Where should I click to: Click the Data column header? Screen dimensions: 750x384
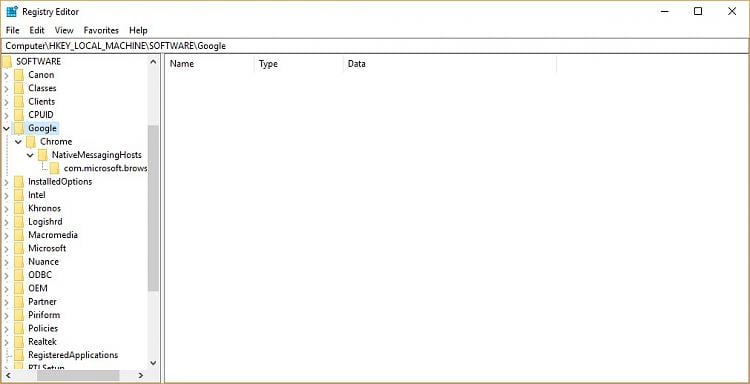point(450,64)
